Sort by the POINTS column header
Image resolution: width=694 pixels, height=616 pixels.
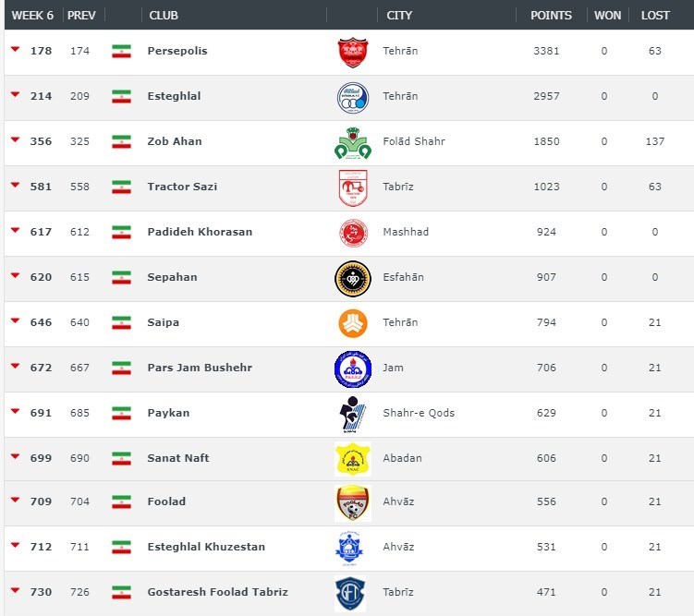pos(551,16)
